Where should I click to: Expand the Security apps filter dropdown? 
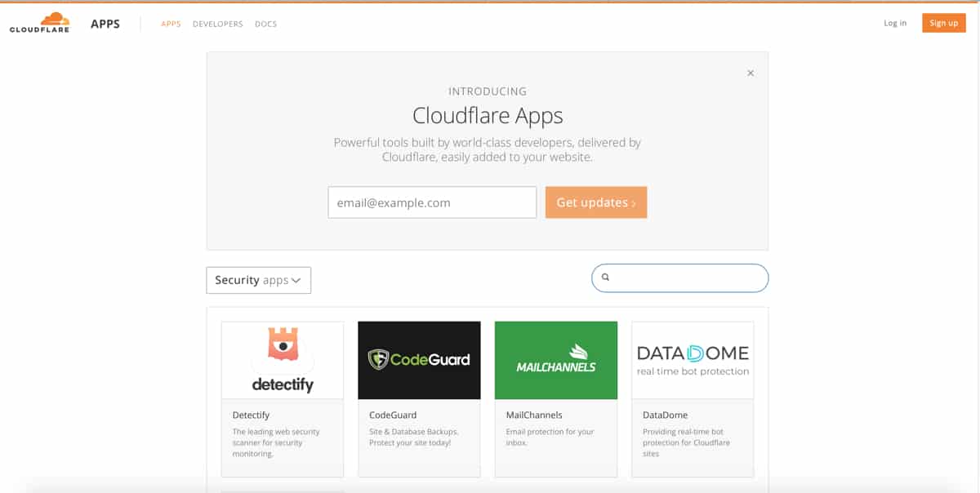pos(258,280)
